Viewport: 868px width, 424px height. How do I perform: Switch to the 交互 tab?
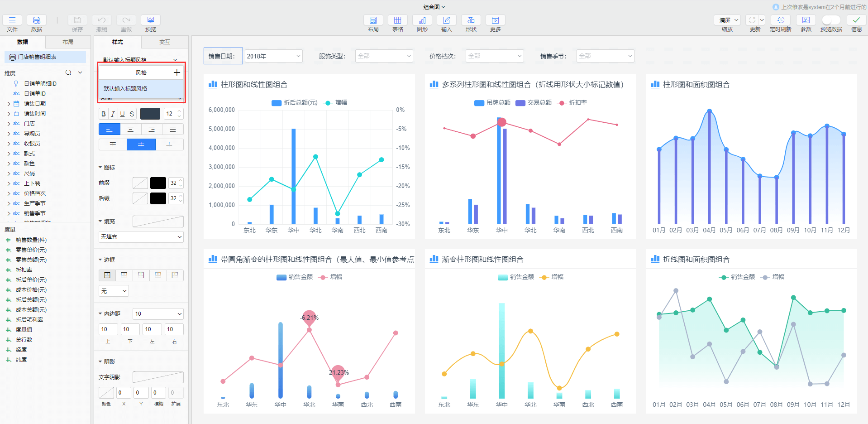point(165,42)
